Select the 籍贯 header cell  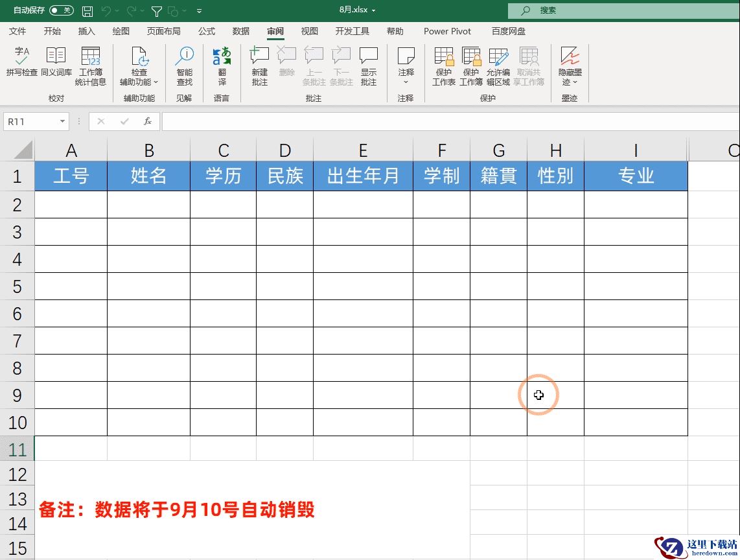point(499,176)
